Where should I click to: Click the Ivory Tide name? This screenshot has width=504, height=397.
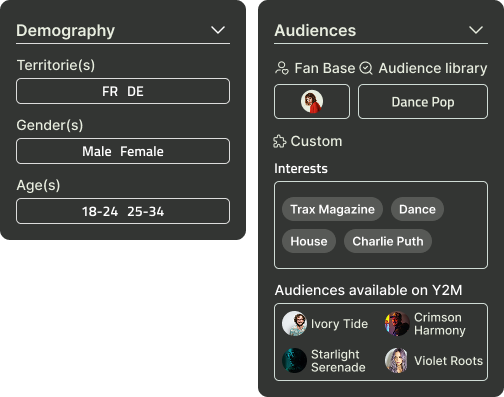pyautogui.click(x=339, y=324)
